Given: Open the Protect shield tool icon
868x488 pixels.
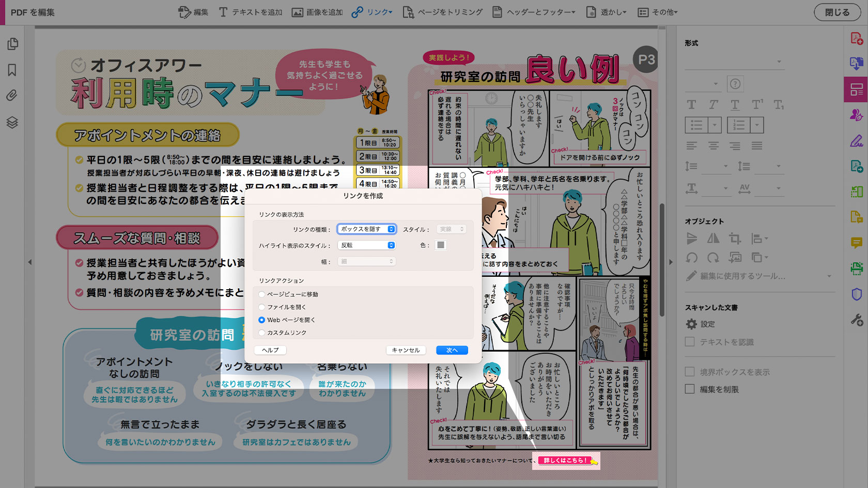Looking at the screenshot, I should [857, 294].
